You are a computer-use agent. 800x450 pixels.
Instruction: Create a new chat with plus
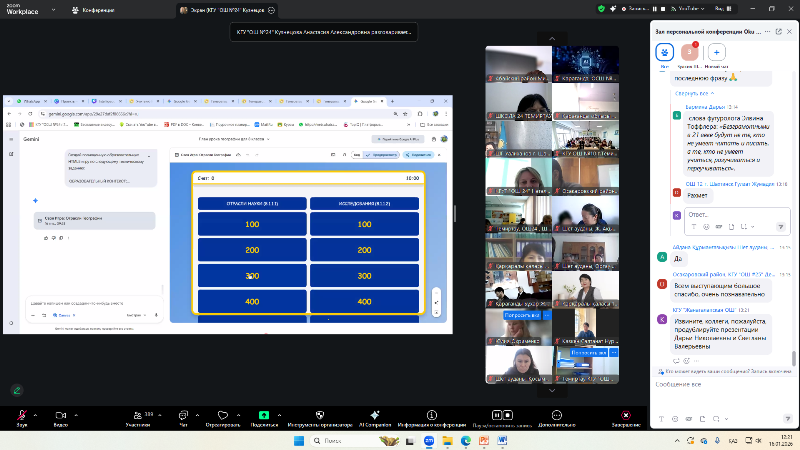click(x=717, y=51)
